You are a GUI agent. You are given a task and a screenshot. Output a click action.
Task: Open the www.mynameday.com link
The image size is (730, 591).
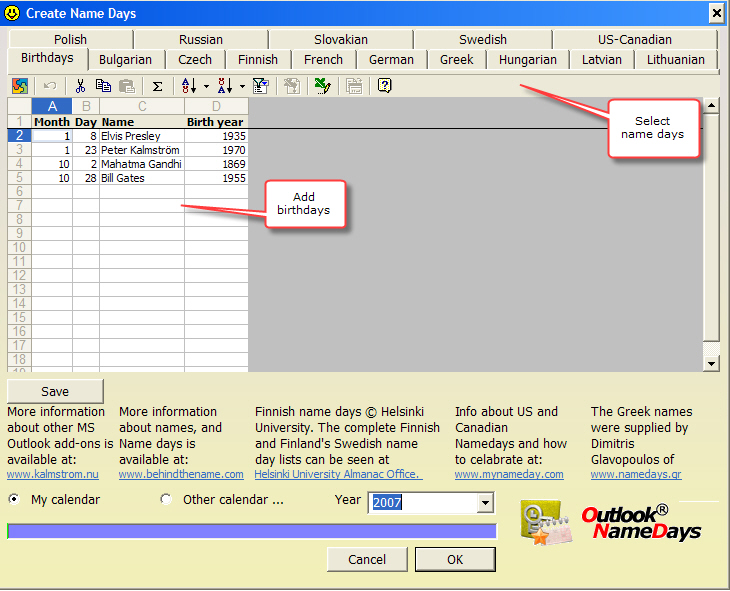click(509, 475)
